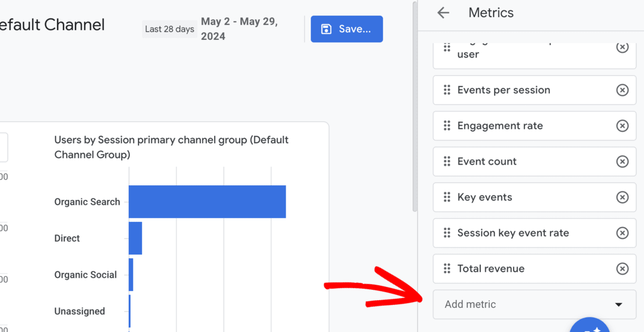Click drag handle for Total revenue
The image size is (644, 332).
447,268
